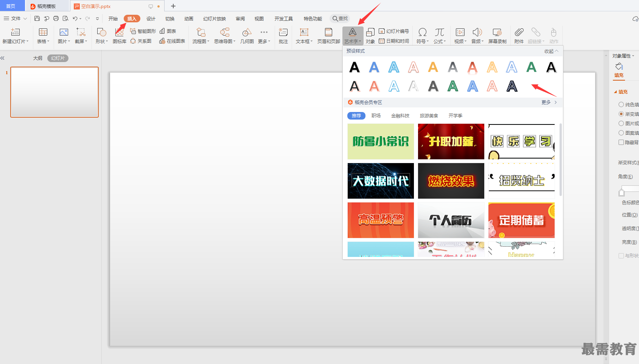
Task: Select pattern fill (图案填充) radio option
Action: [621, 133]
